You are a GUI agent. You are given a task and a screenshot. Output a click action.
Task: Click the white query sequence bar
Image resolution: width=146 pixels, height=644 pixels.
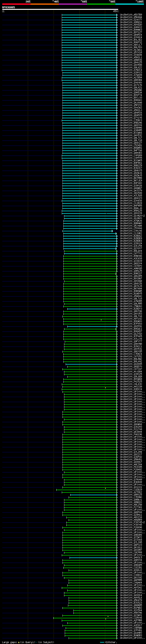click(60, 9)
